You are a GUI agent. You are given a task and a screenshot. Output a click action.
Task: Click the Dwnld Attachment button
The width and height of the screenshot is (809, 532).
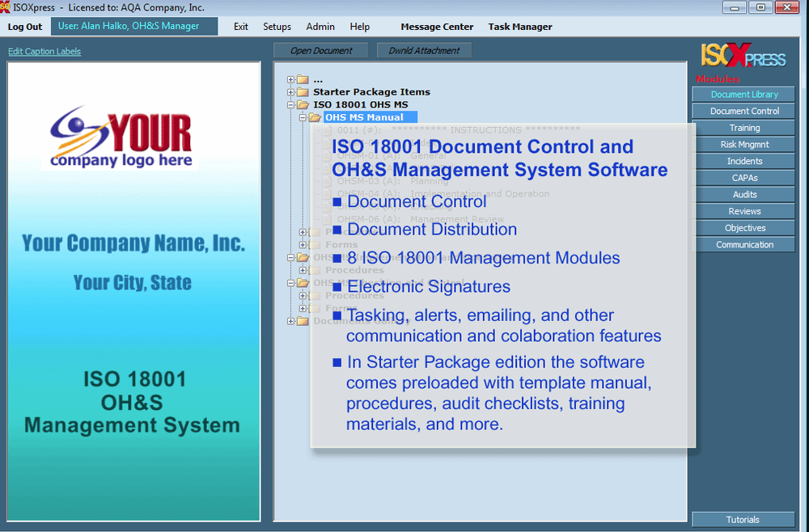(x=424, y=50)
